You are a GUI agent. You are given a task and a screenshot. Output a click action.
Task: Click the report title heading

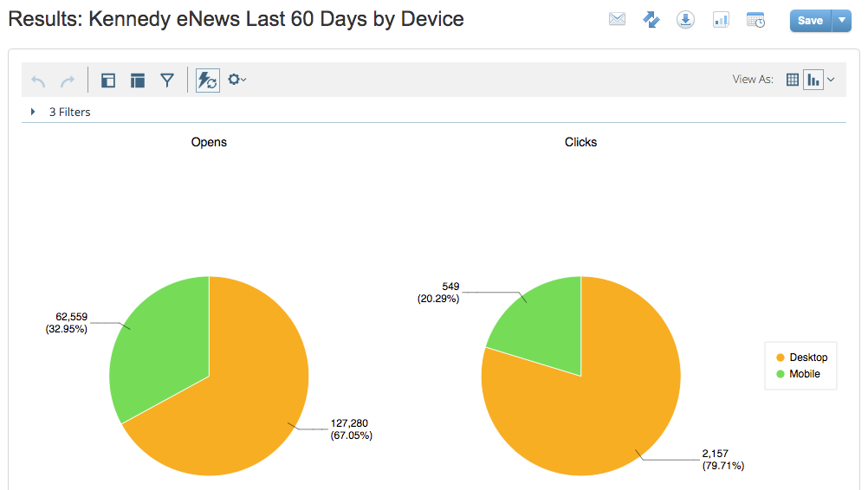(x=236, y=19)
